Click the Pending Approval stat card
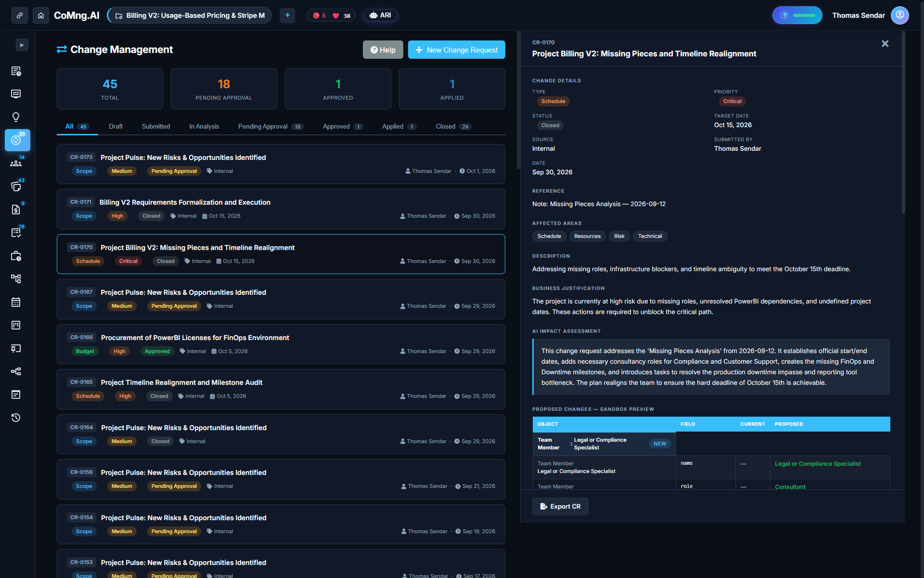 pos(224,89)
